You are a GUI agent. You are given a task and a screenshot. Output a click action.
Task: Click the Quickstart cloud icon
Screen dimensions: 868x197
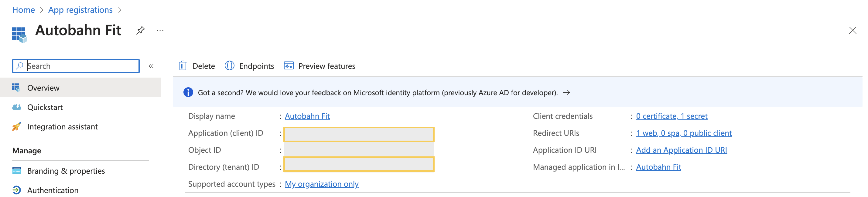[x=16, y=107]
